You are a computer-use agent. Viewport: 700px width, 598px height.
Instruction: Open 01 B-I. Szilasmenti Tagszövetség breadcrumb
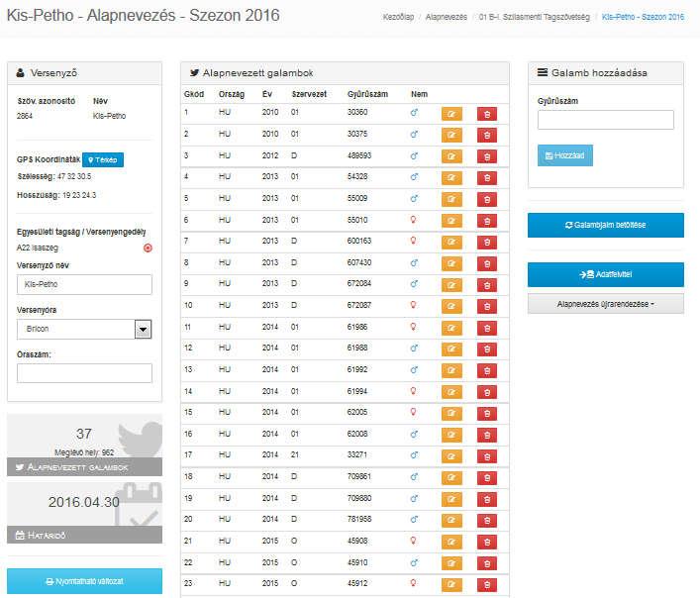click(x=534, y=17)
